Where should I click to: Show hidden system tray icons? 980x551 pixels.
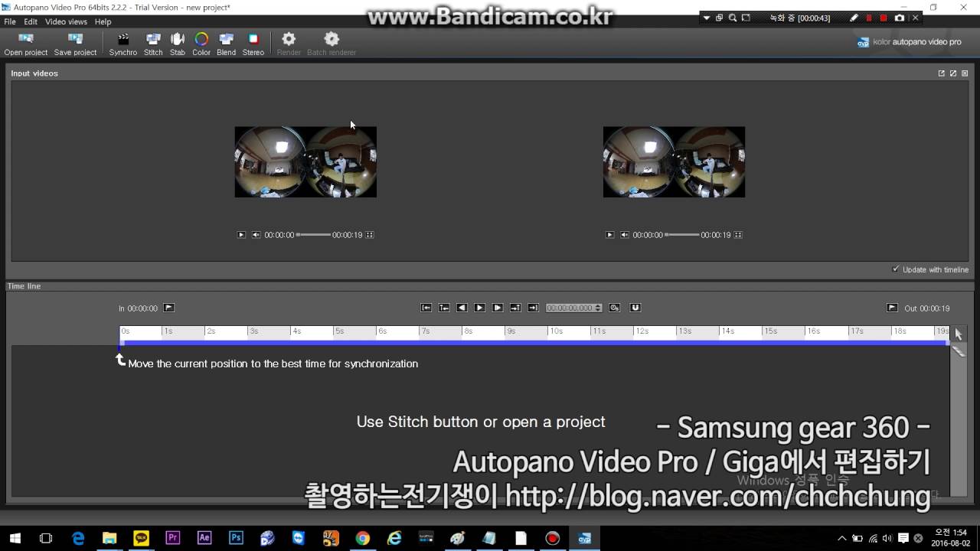pyautogui.click(x=842, y=538)
